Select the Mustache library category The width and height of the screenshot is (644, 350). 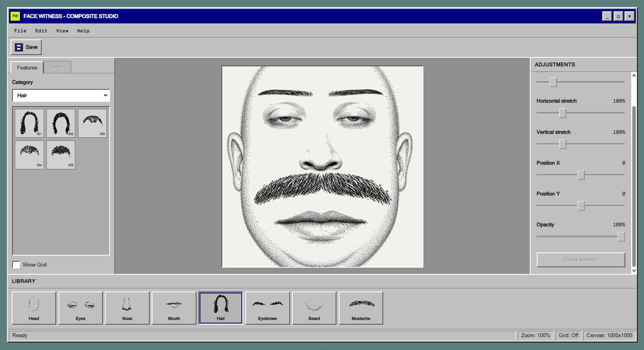361,308
